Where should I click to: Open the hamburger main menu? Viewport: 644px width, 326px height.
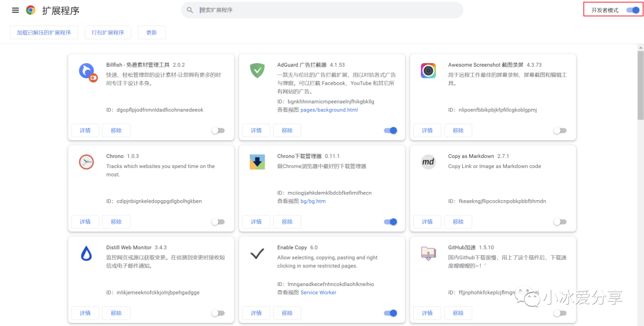(x=15, y=10)
